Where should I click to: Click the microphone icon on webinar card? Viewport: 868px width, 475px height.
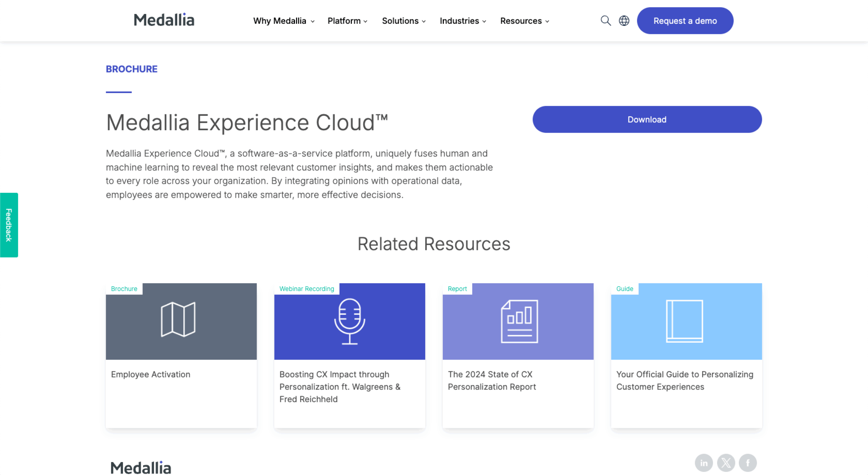[350, 321]
